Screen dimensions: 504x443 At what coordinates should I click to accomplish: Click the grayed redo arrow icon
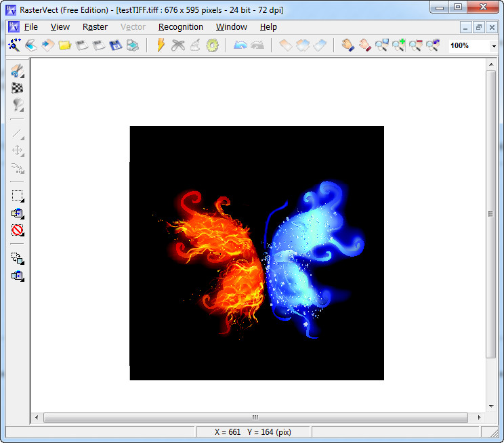tap(257, 45)
